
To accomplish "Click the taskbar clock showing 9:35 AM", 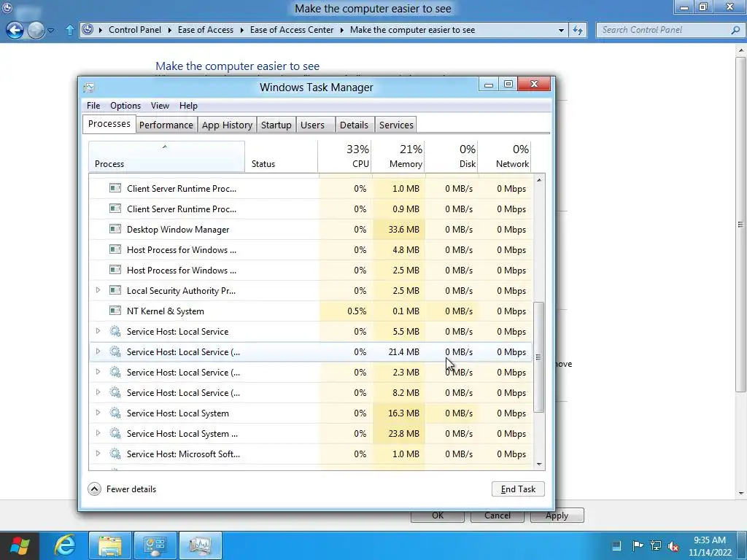I will click(709, 546).
